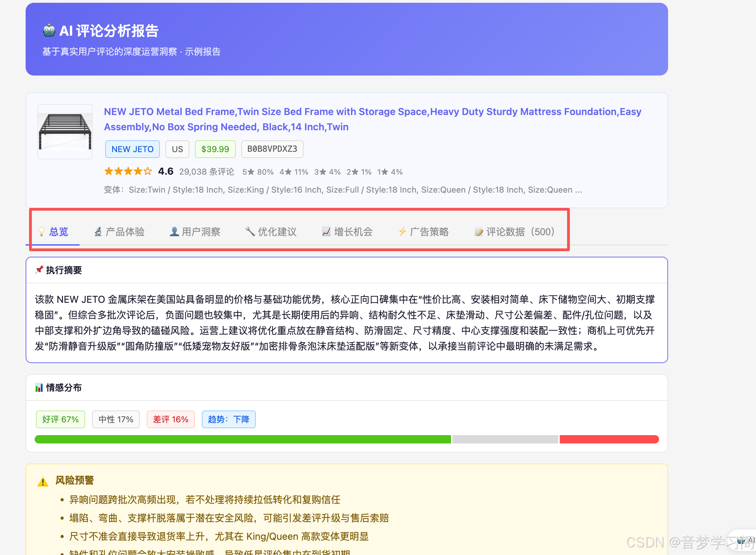This screenshot has width=756, height=555.
Task: Switch to the 总览 tab
Action: click(53, 232)
